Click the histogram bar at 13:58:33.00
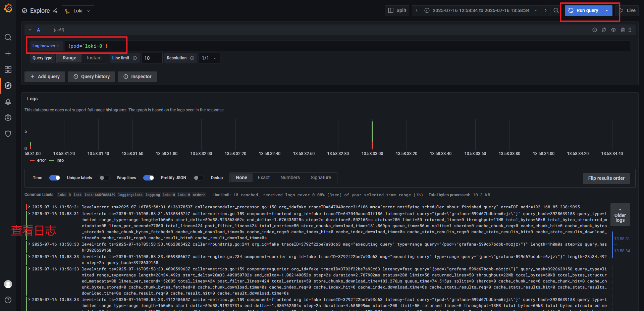This screenshot has height=311, width=644. click(372, 135)
